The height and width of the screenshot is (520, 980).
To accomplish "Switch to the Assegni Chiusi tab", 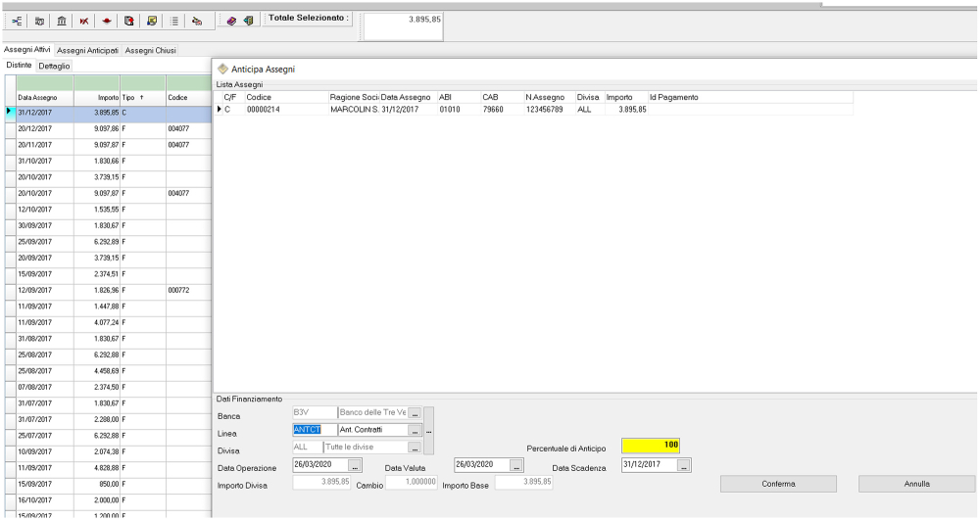I will point(151,50).
